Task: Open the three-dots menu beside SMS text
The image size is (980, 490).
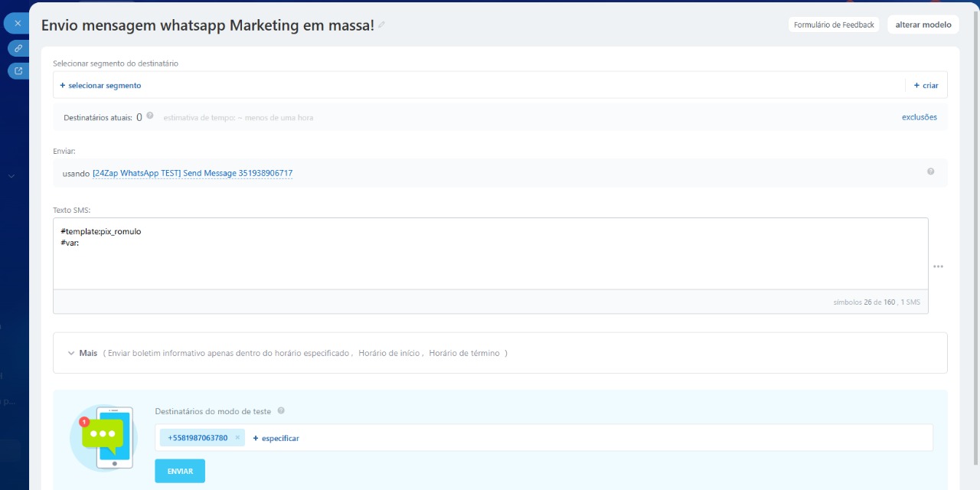Action: [938, 266]
